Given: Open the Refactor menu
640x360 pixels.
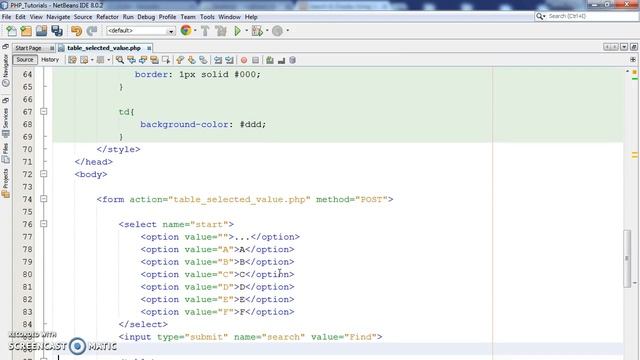Looking at the screenshot, I should 107,17.
